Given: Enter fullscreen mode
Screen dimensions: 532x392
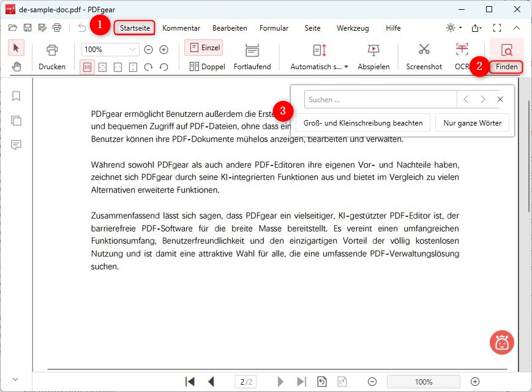Looking at the screenshot, I should (x=497, y=28).
